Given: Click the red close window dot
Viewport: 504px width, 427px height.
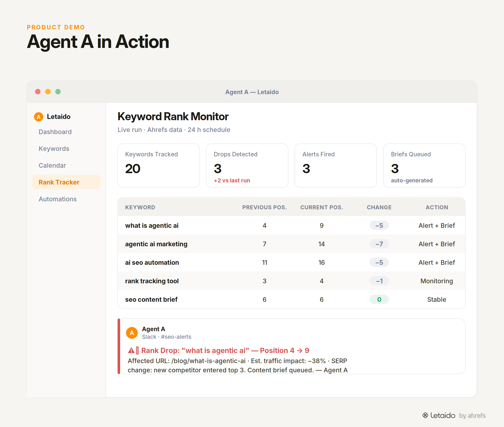Looking at the screenshot, I should point(38,92).
